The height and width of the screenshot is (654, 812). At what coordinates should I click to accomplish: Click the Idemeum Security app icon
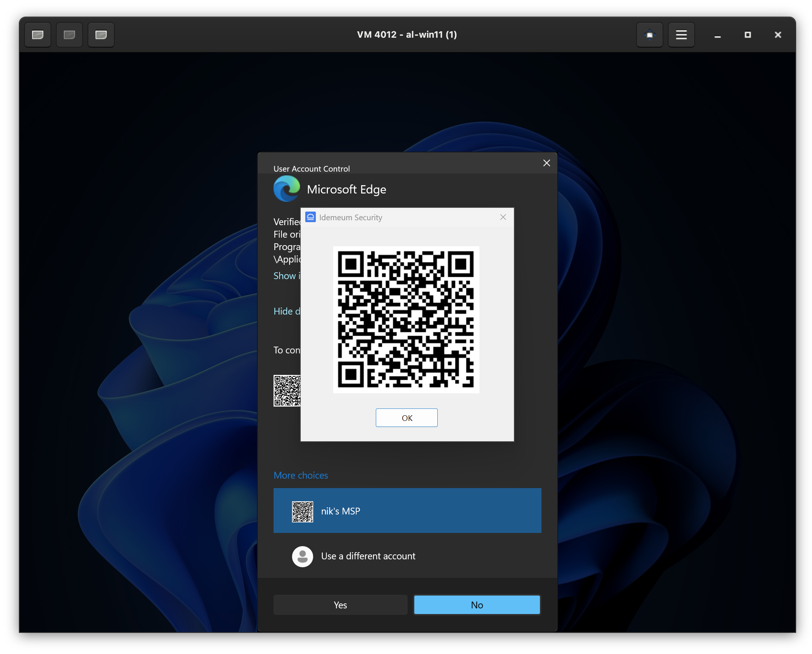(311, 217)
